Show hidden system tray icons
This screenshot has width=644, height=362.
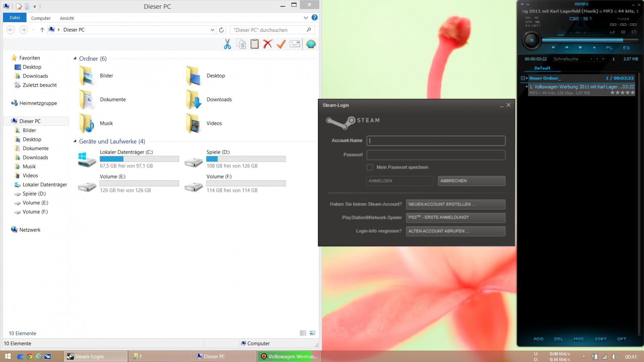pyautogui.click(x=584, y=357)
